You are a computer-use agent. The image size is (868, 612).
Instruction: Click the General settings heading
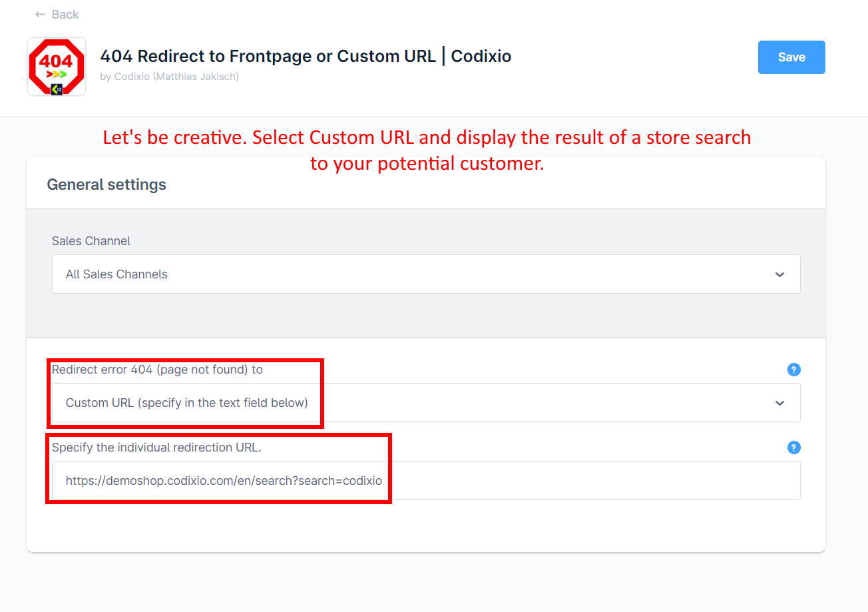(x=107, y=184)
